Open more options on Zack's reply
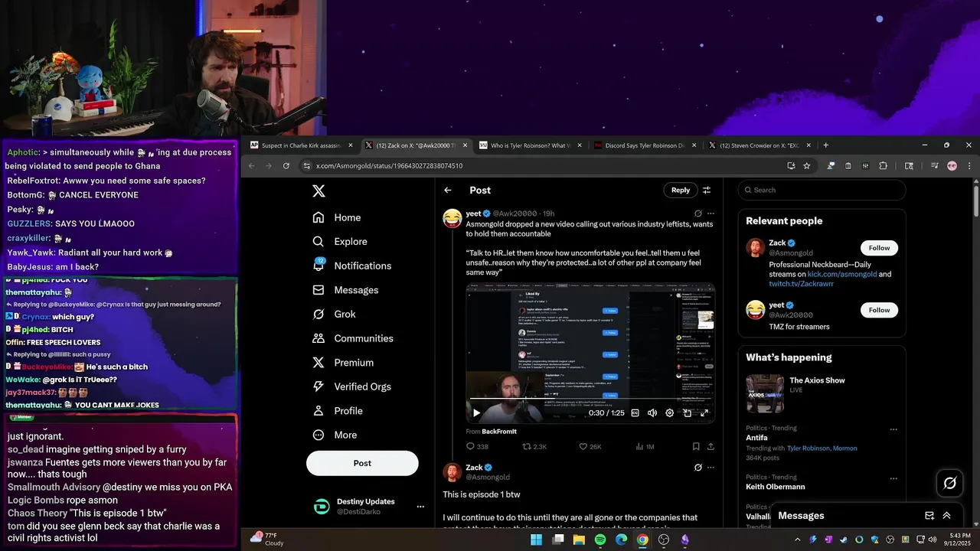Viewport: 980px width, 551px height. tap(710, 468)
